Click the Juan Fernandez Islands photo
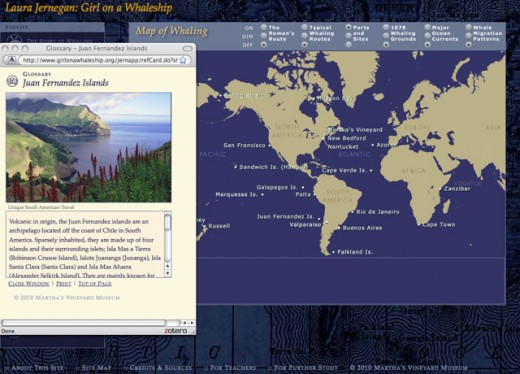 pyautogui.click(x=89, y=147)
